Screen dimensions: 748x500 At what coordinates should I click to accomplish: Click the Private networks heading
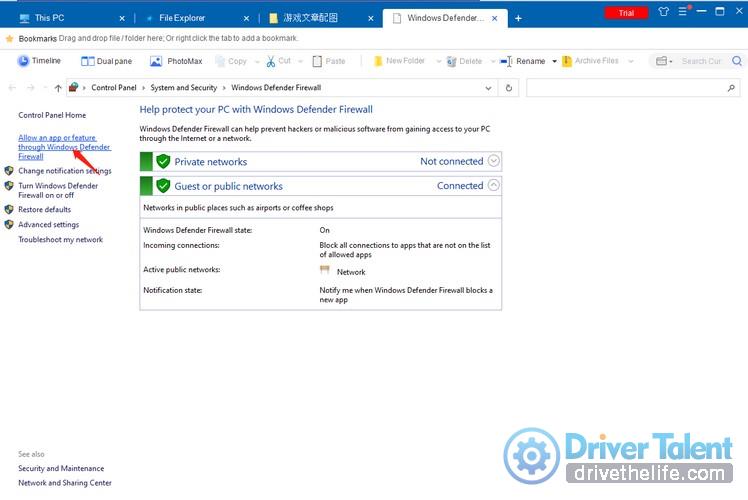[x=210, y=162]
